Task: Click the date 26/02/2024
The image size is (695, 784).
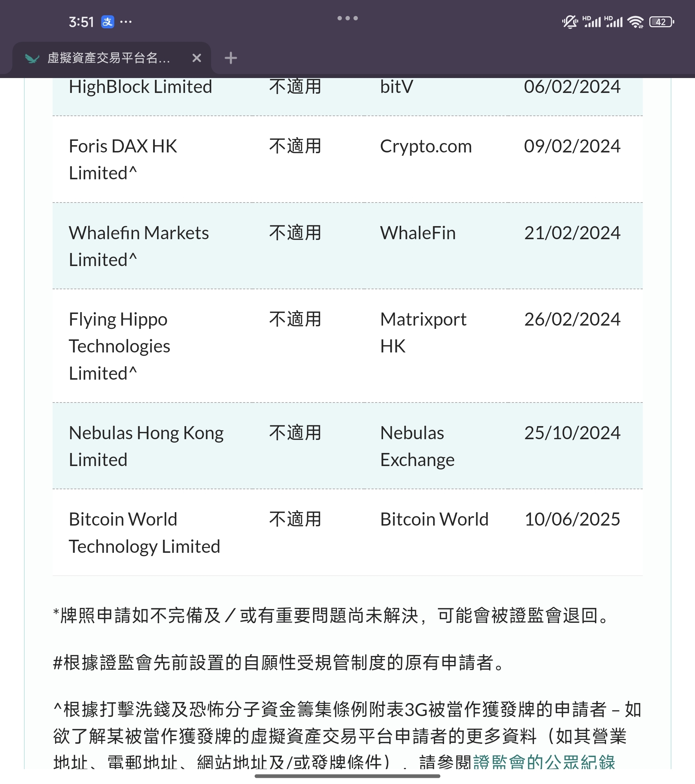Action: [572, 319]
